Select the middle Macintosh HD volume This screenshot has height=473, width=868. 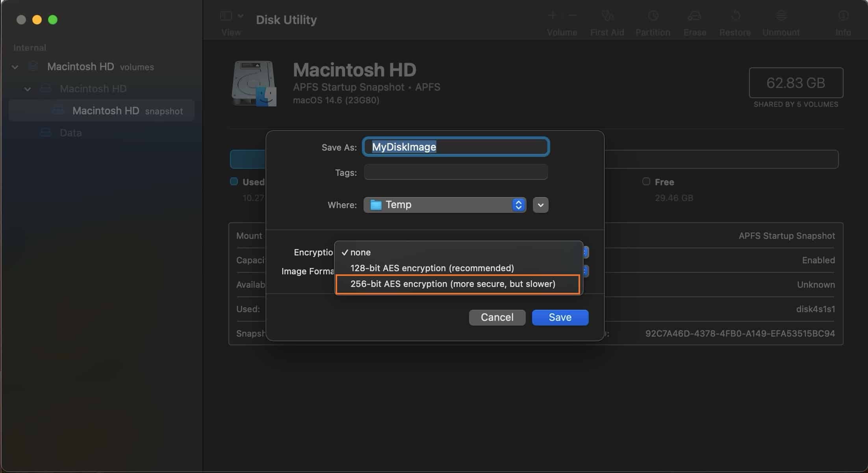click(x=93, y=89)
